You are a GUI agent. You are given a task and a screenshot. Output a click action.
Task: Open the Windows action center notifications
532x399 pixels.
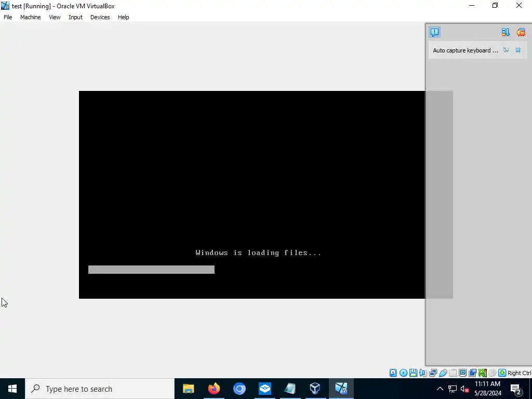[516, 389]
